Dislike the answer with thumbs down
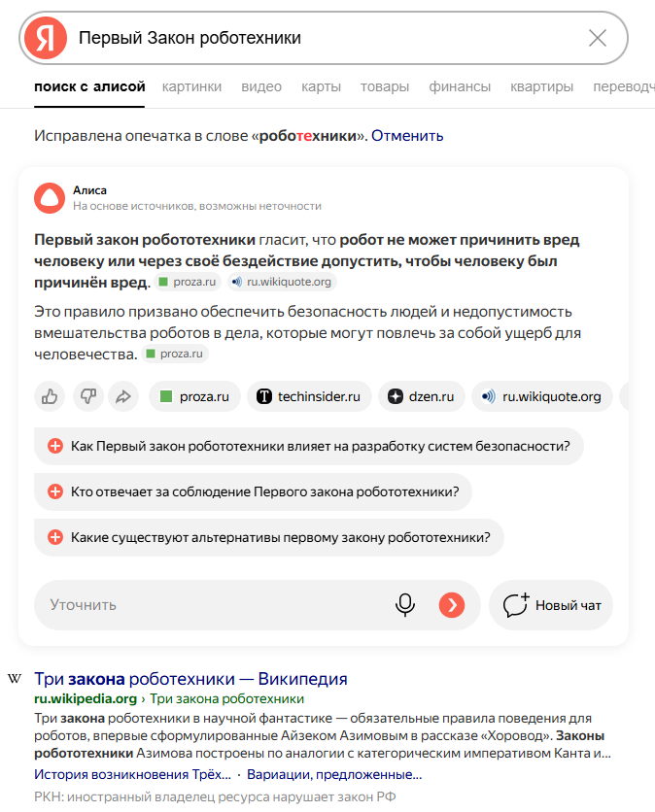The height and width of the screenshot is (812, 655). coord(86,396)
